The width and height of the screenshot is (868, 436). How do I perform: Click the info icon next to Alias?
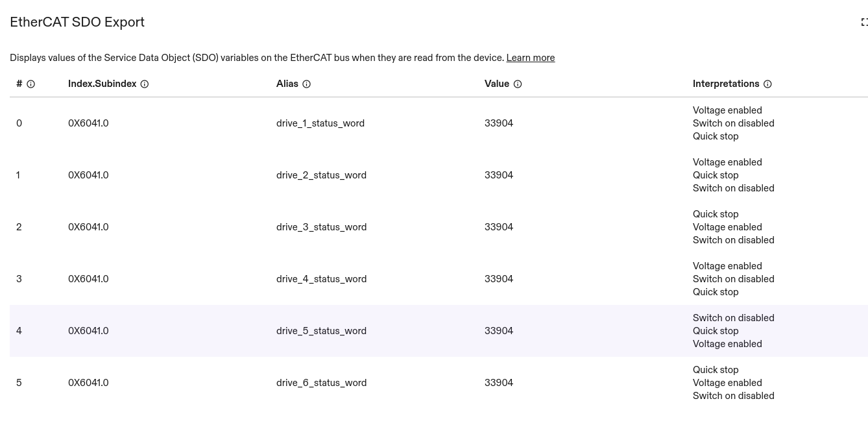tap(307, 84)
